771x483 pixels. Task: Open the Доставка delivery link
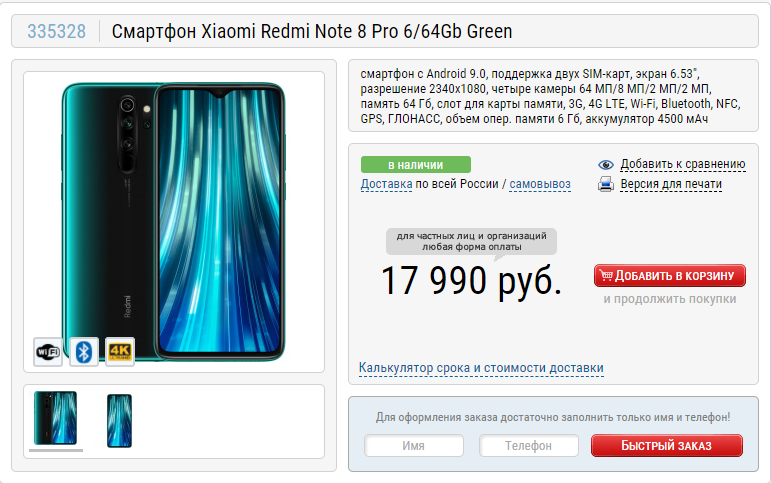[x=386, y=184]
